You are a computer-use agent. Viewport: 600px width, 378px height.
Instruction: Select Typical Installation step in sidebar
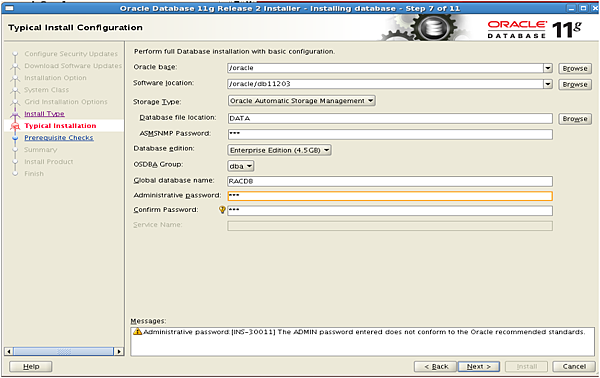click(x=60, y=126)
